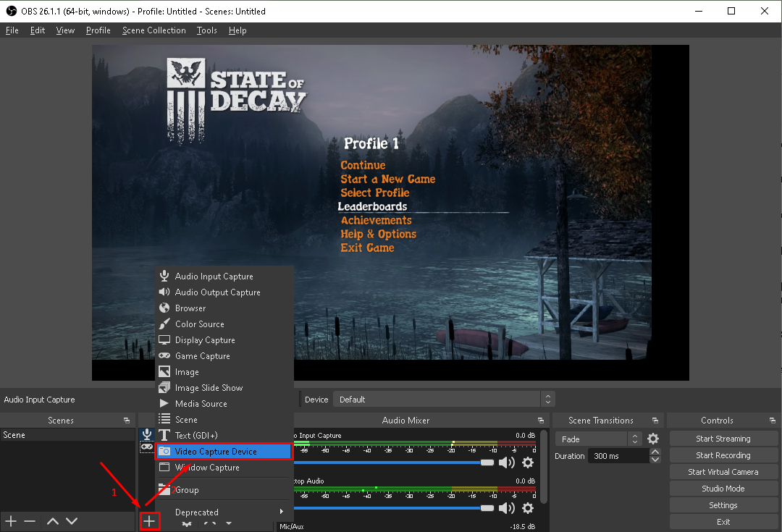Decrease the transition Duration with down arrow

click(655, 460)
